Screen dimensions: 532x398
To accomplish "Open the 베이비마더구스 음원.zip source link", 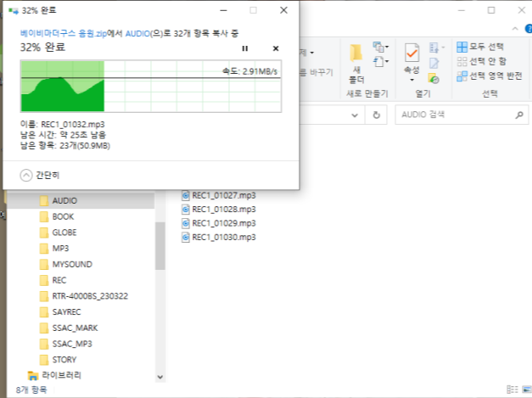I will 64,33.
